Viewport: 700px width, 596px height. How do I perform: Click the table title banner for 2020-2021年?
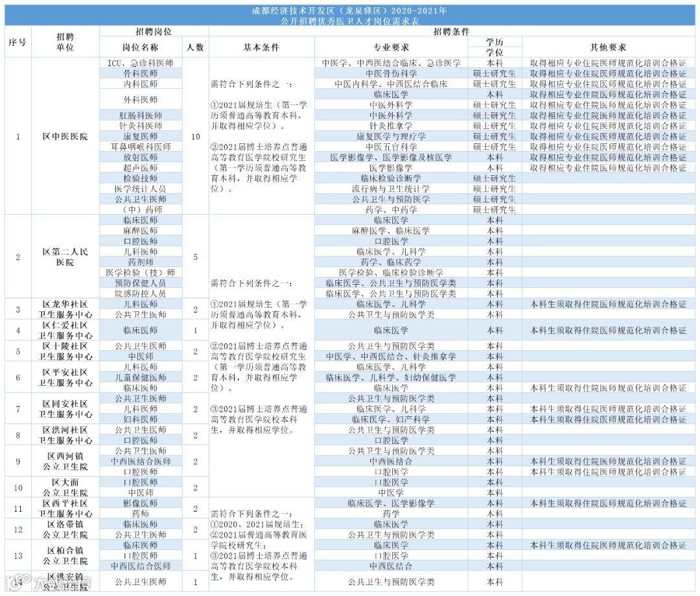[x=349, y=15]
